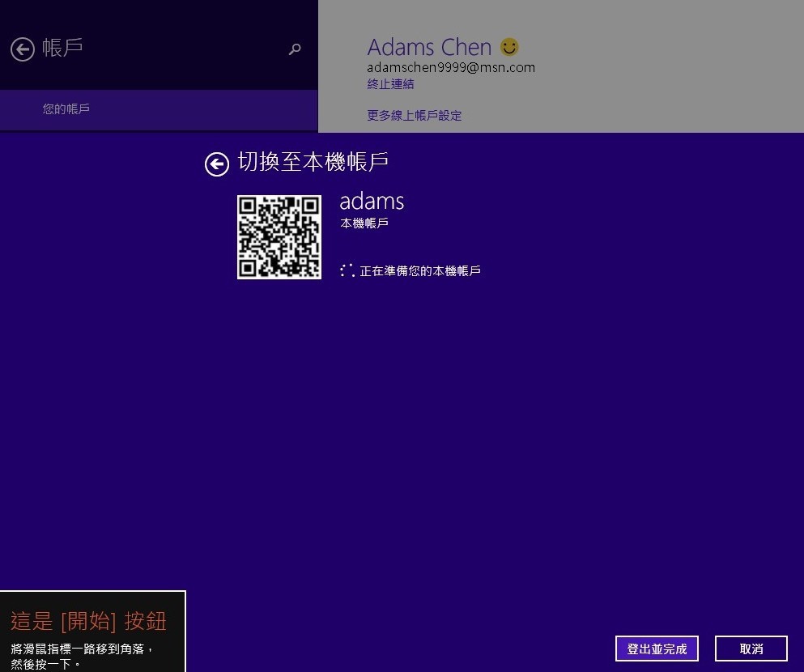Click the QR code account picture

coord(279,236)
